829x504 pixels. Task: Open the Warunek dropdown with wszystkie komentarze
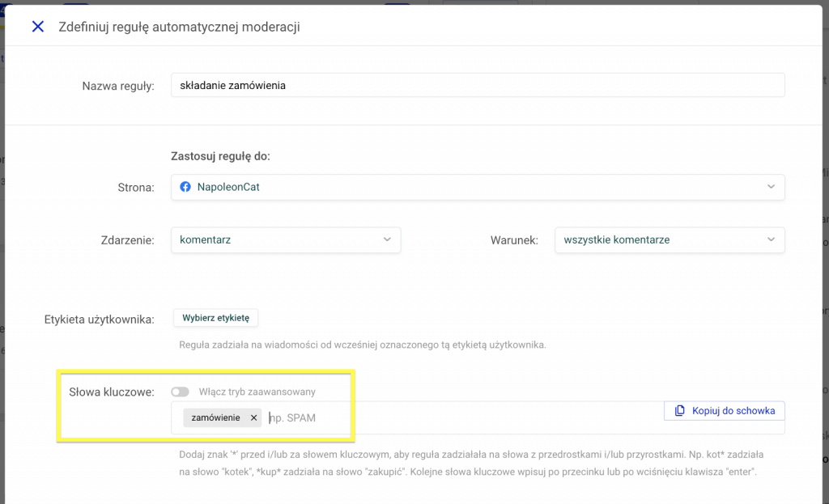(670, 239)
